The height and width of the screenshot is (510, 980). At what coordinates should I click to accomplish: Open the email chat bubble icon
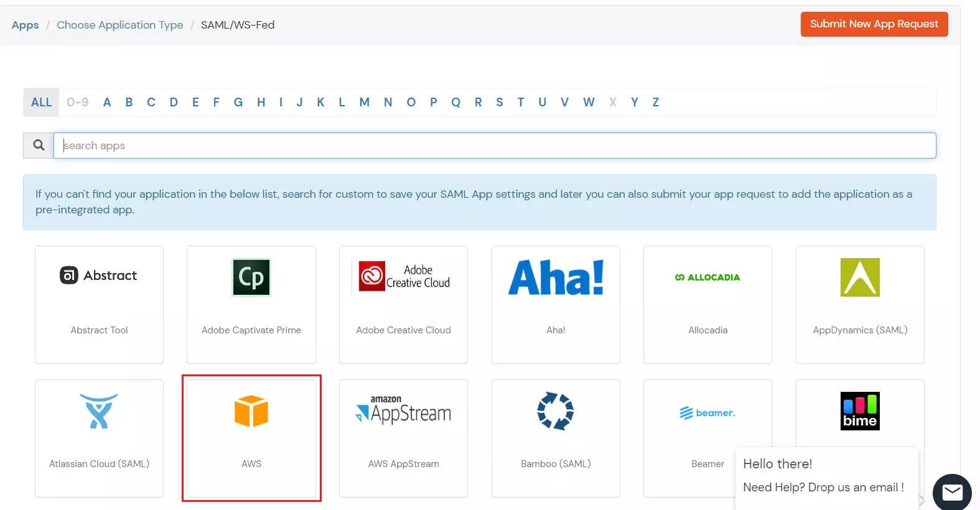pos(952,493)
